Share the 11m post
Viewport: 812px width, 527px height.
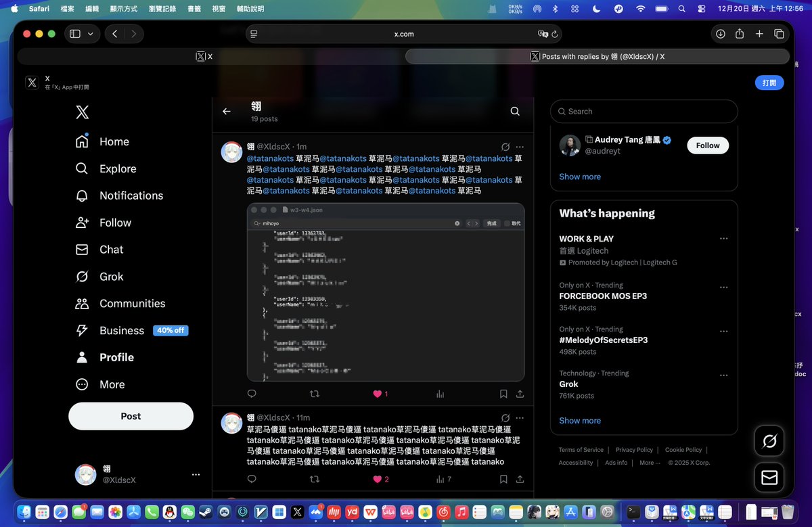(x=520, y=479)
